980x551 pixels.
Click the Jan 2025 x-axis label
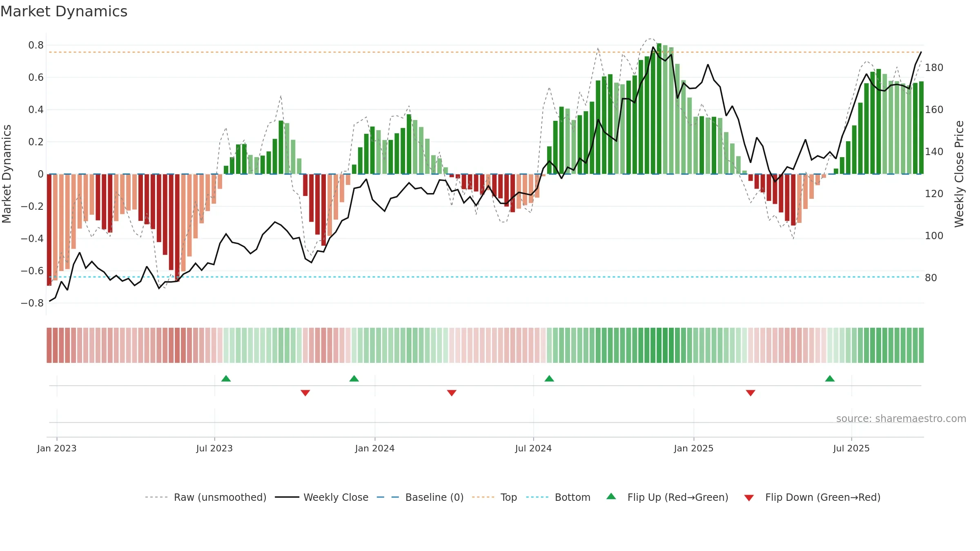694,448
